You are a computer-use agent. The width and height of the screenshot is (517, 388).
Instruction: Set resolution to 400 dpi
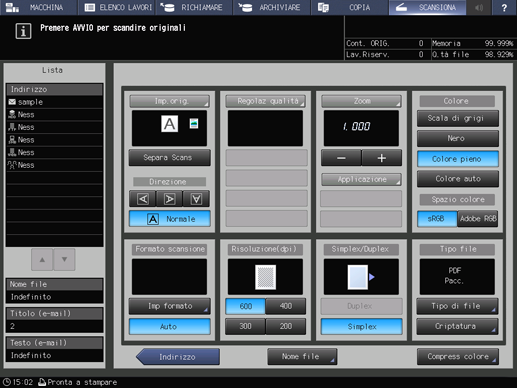coord(286,306)
